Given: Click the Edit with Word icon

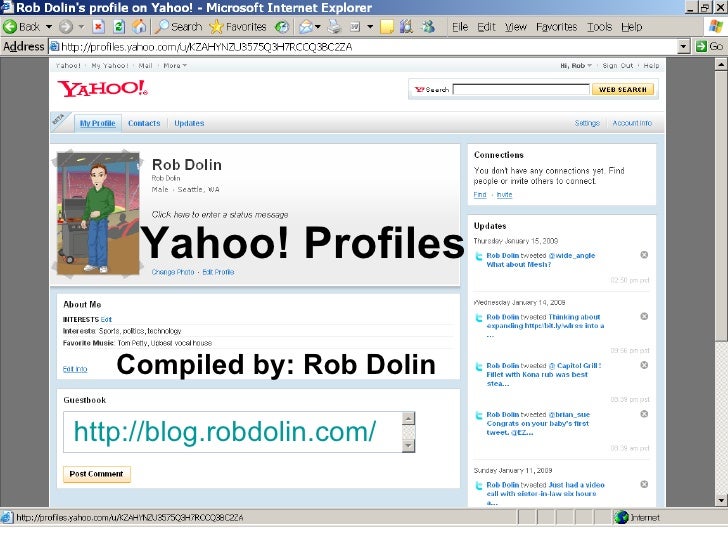Looking at the screenshot, I should coord(355,27).
